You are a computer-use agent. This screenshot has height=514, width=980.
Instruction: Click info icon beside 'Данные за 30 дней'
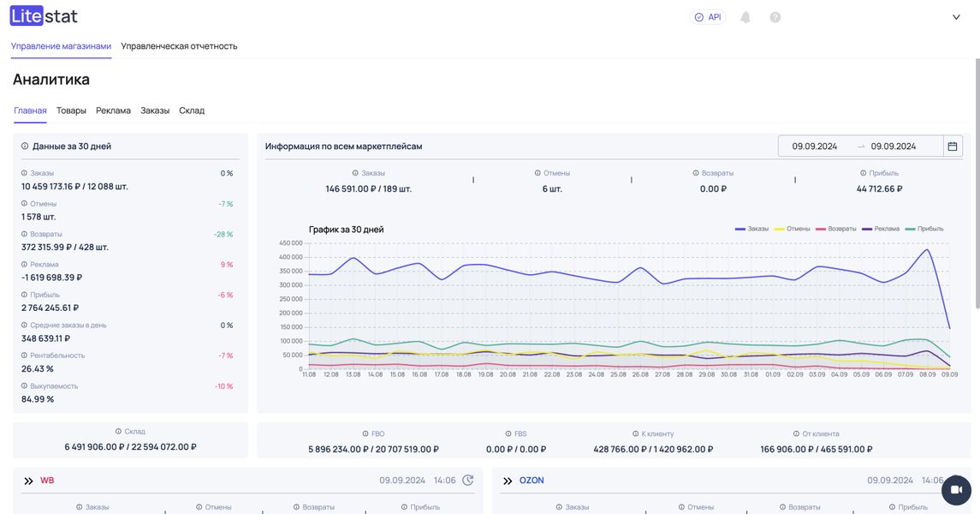25,146
